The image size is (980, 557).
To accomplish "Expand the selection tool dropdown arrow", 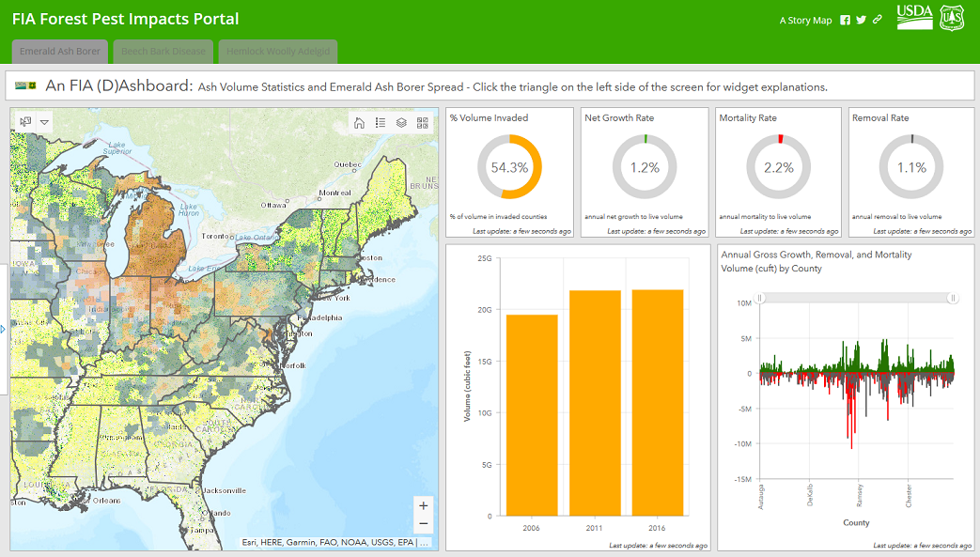I will [44, 122].
